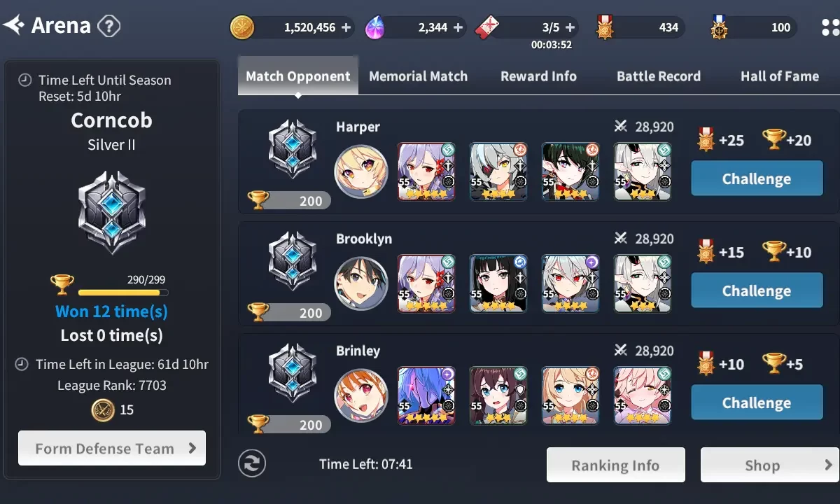The height and width of the screenshot is (504, 840).
Task: Open Form Defense Team
Action: 112,448
